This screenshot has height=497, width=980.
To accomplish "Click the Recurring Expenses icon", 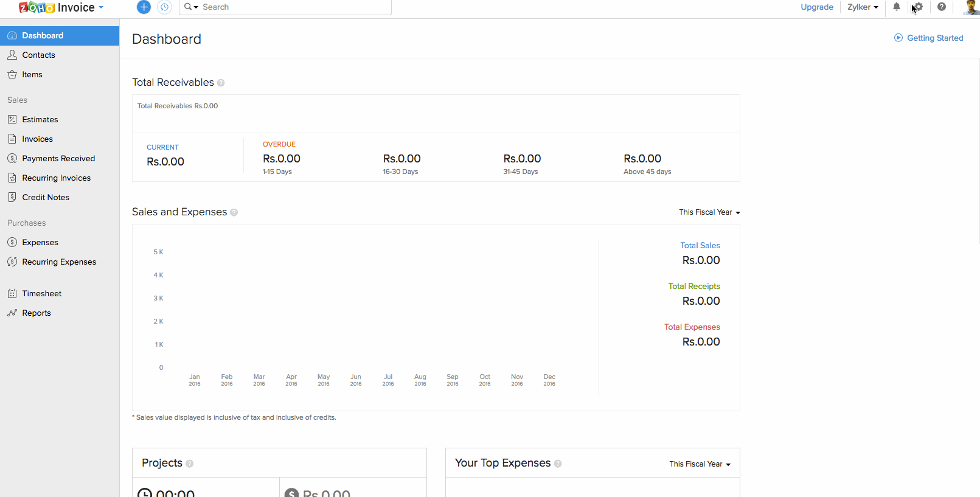I will (12, 262).
